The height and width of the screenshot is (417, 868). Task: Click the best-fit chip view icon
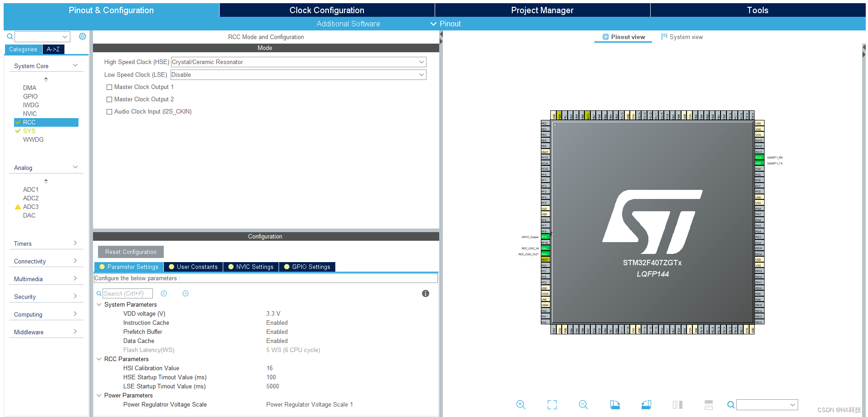coord(552,404)
